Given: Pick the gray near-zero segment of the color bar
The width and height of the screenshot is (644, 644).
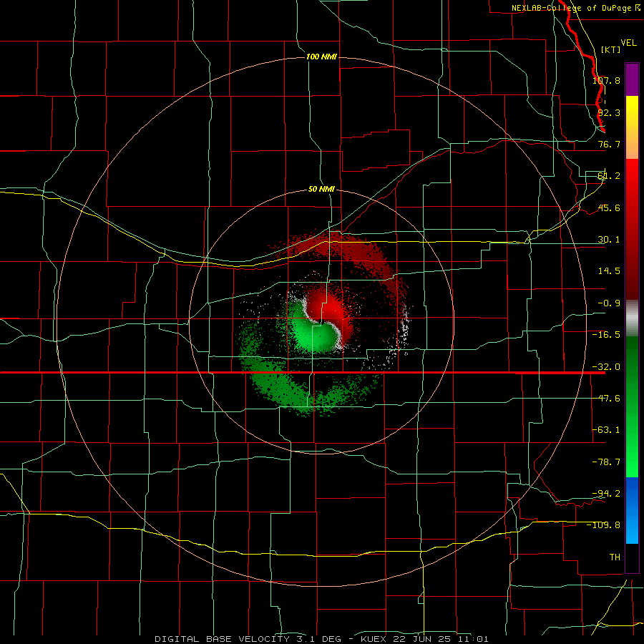Looking at the screenshot, I should point(632,318).
